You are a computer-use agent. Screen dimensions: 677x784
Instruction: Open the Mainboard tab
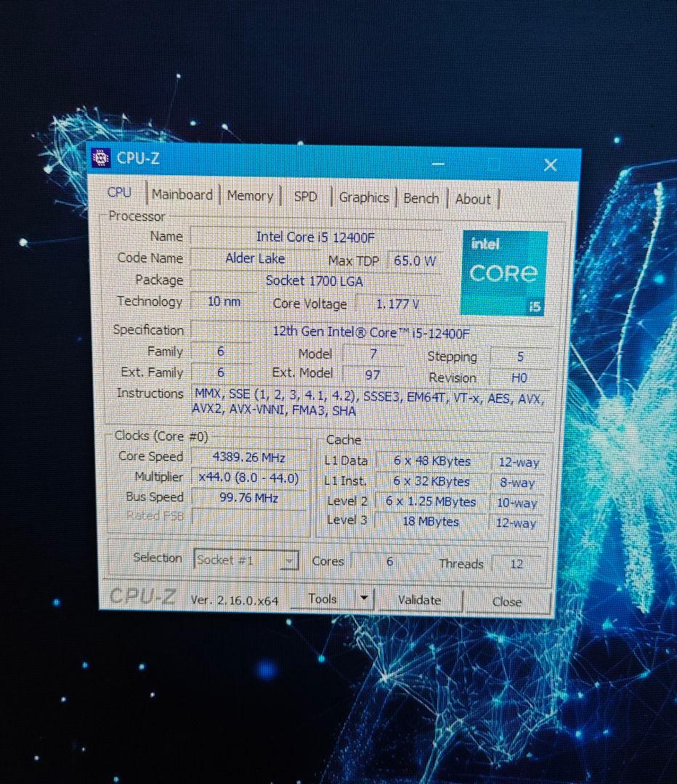pyautogui.click(x=182, y=195)
